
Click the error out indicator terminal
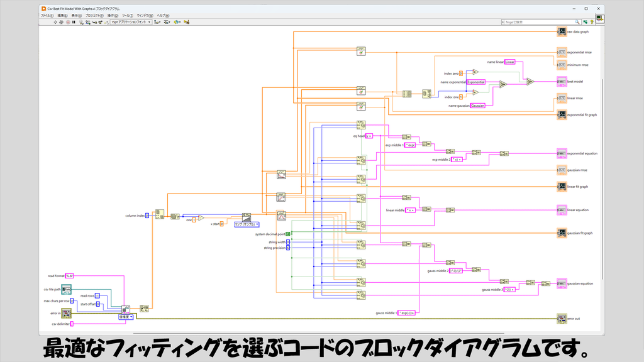pyautogui.click(x=562, y=319)
